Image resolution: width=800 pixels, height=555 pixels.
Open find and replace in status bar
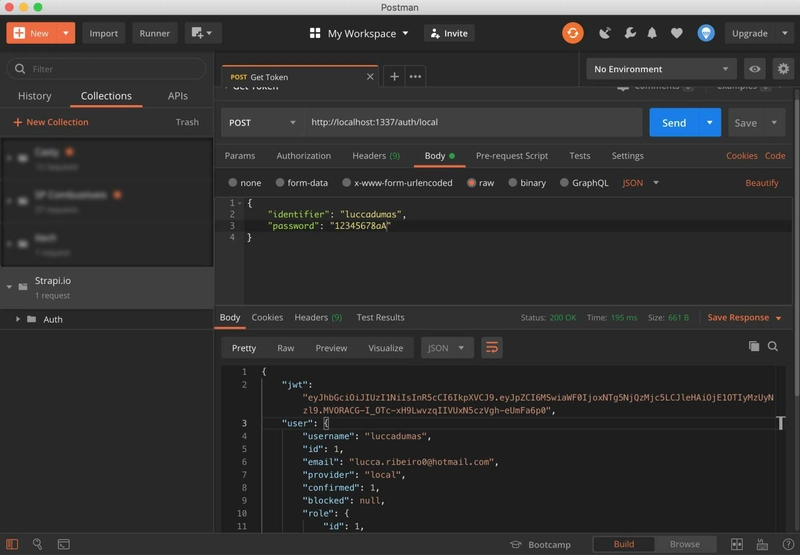pyautogui.click(x=37, y=544)
